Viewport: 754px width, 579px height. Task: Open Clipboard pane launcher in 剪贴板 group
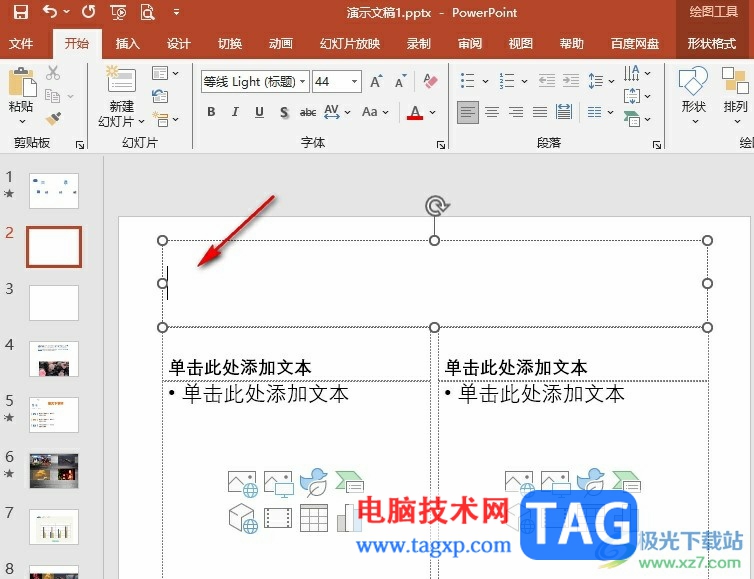pos(80,145)
